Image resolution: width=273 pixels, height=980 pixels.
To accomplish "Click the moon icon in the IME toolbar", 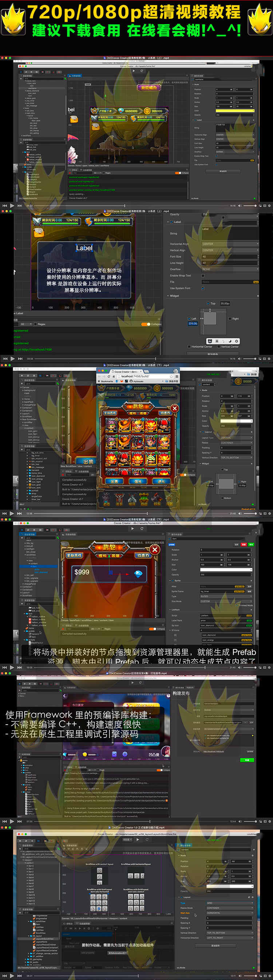I will tap(230, 341).
